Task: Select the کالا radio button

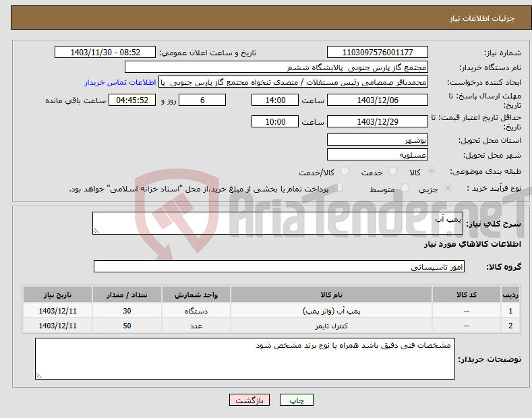Action: 431,171
